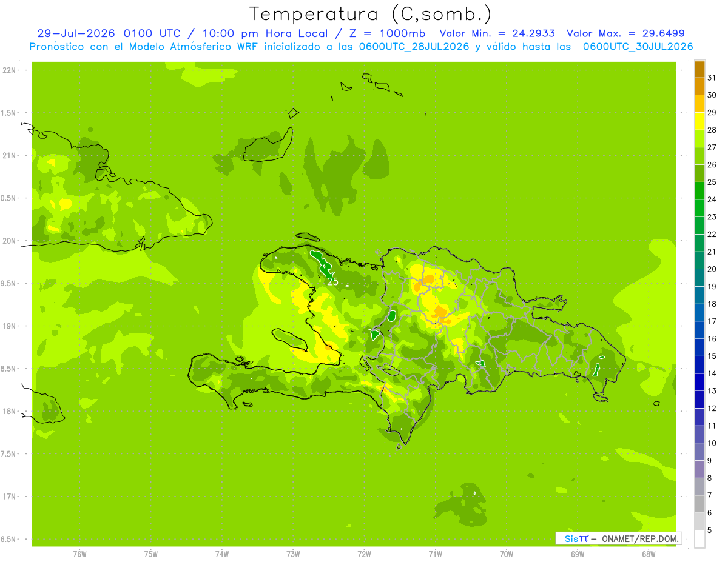Click the "21N" latitude label
728x562 pixels.
click(9, 155)
